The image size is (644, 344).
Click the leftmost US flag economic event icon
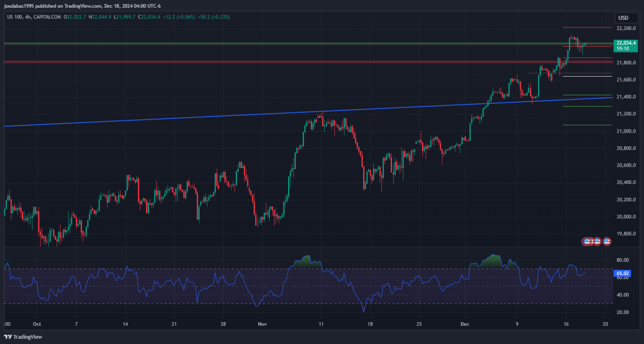[x=587, y=241]
